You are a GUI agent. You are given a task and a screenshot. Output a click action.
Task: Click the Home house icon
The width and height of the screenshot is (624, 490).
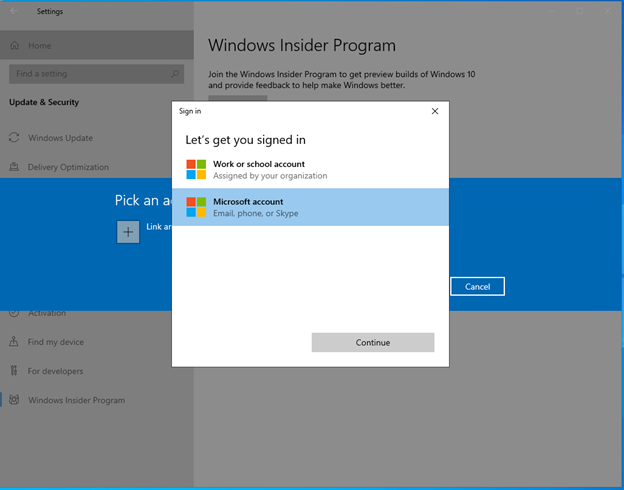click(14, 45)
